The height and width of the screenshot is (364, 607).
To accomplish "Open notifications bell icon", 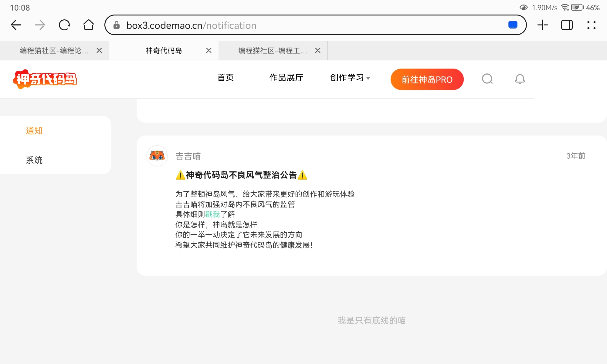I will (x=520, y=79).
